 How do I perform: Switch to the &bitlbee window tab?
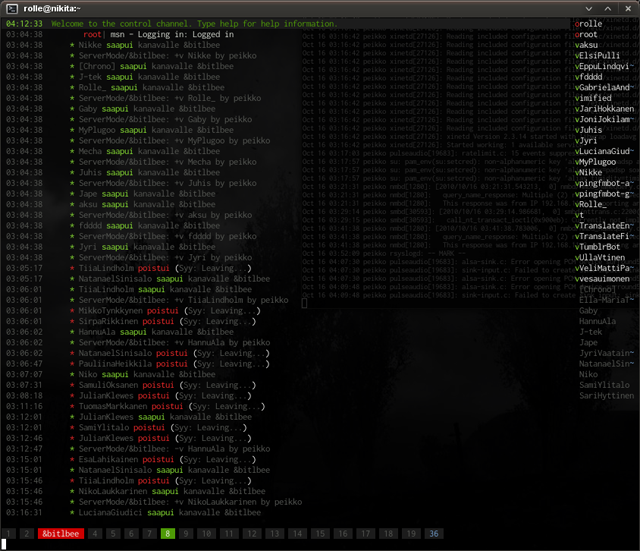point(61,533)
